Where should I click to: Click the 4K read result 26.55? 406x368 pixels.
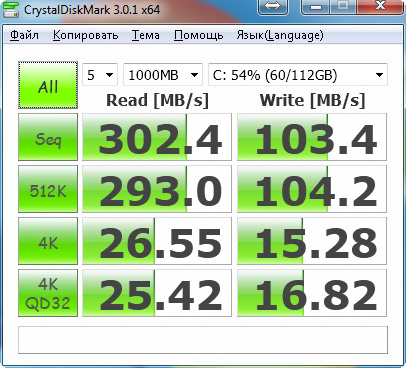[x=157, y=241]
